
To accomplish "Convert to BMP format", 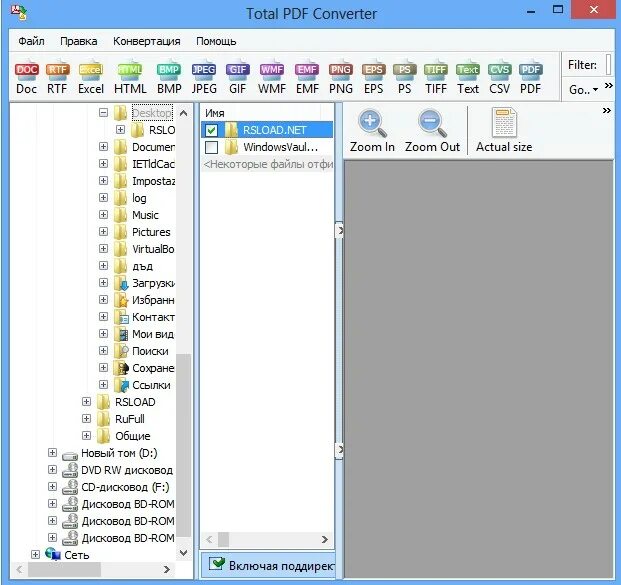I will [169, 78].
